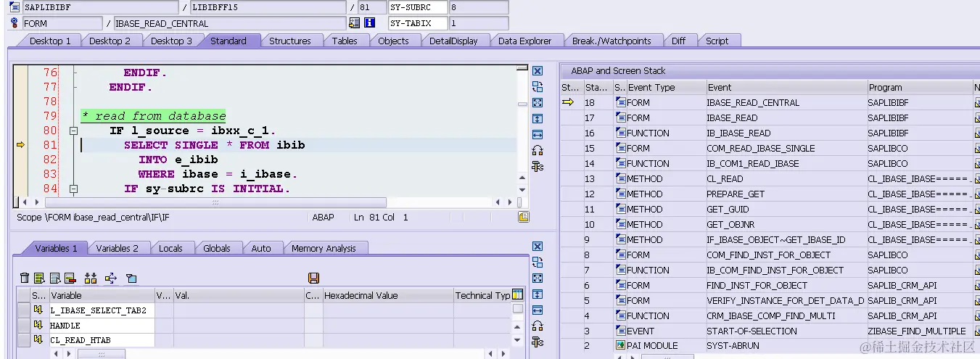This screenshot has width=980, height=359.
Task: Click the yellow note icon in the editor status bar
Action: 523,217
